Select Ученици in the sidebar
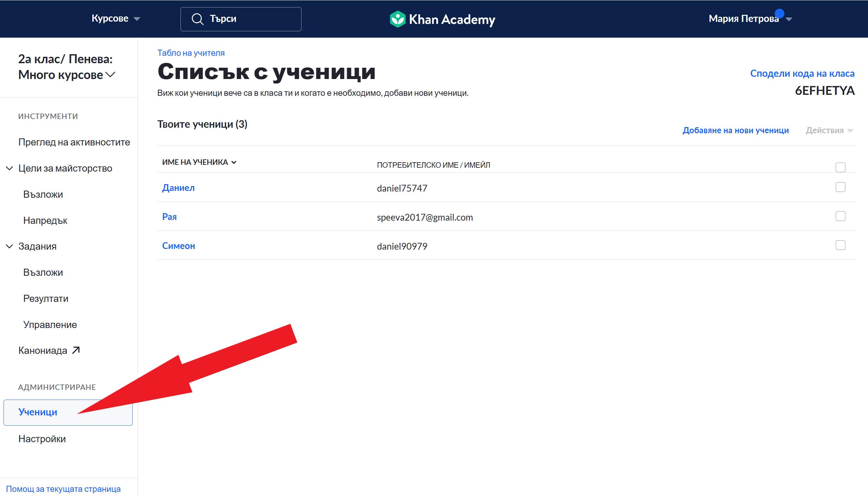 coord(68,413)
